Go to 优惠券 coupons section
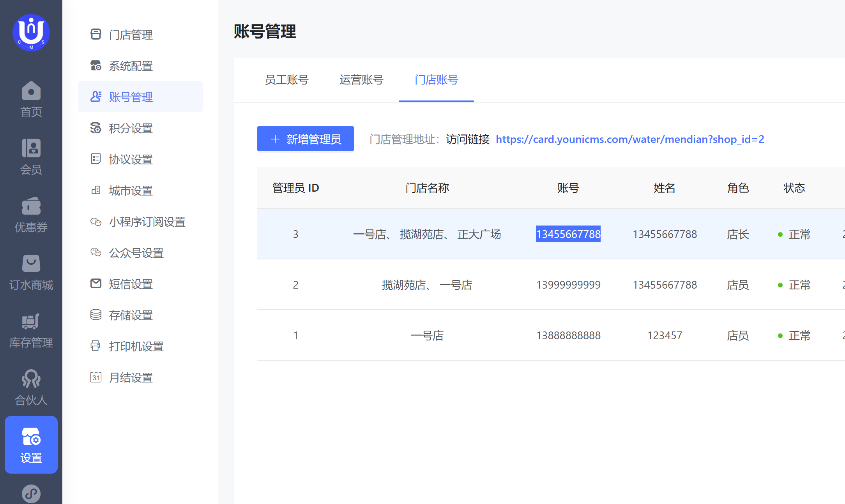845x504 pixels. 31,215
